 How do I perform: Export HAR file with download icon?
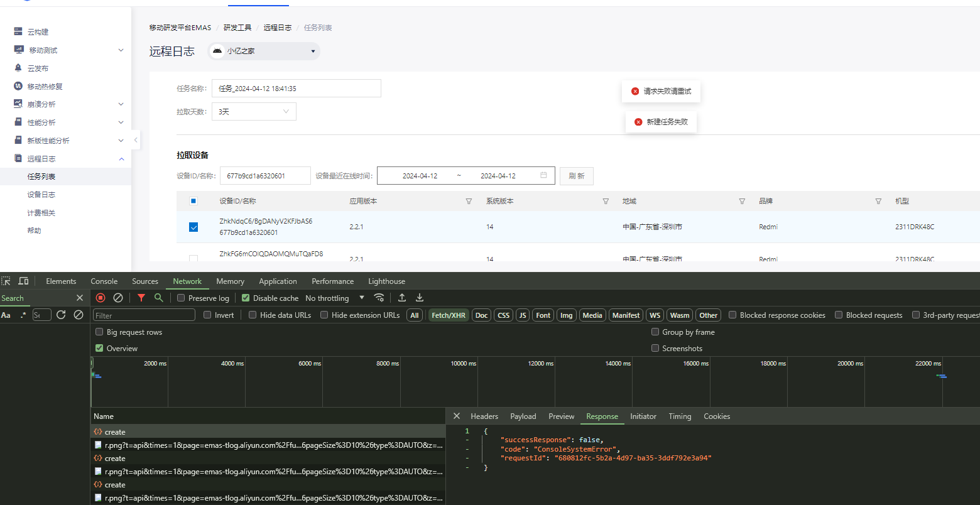420,298
